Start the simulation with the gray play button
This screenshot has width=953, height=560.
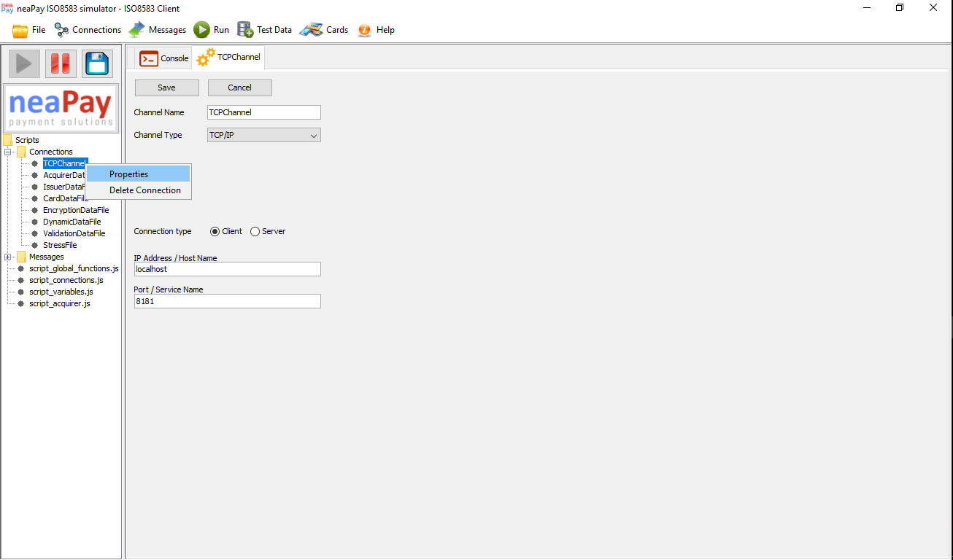pos(24,63)
